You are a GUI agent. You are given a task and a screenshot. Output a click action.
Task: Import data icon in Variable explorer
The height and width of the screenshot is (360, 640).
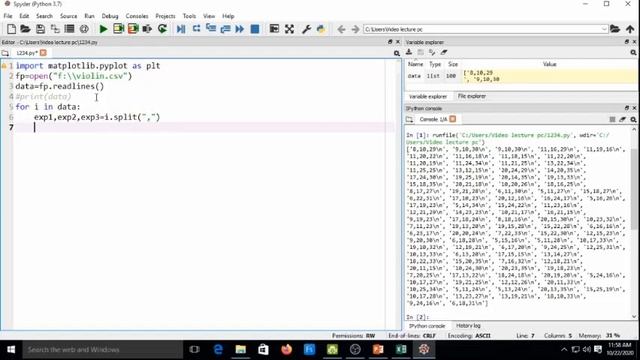click(409, 52)
